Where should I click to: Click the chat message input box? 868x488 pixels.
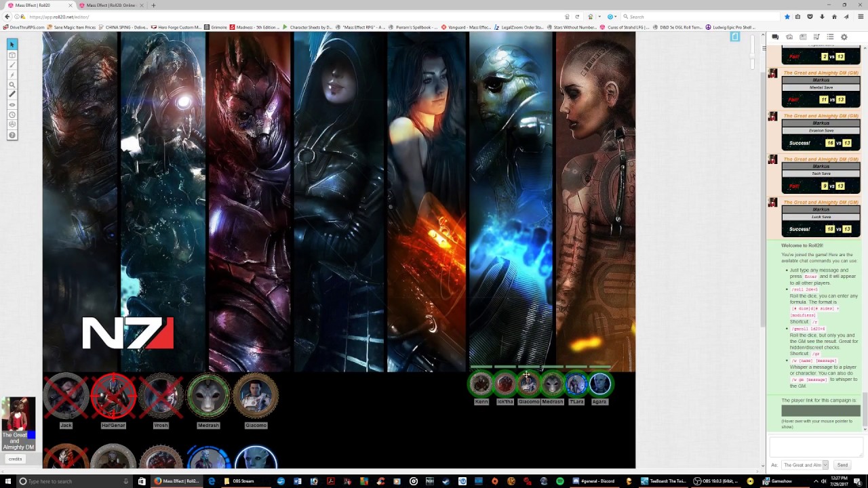[x=816, y=447]
